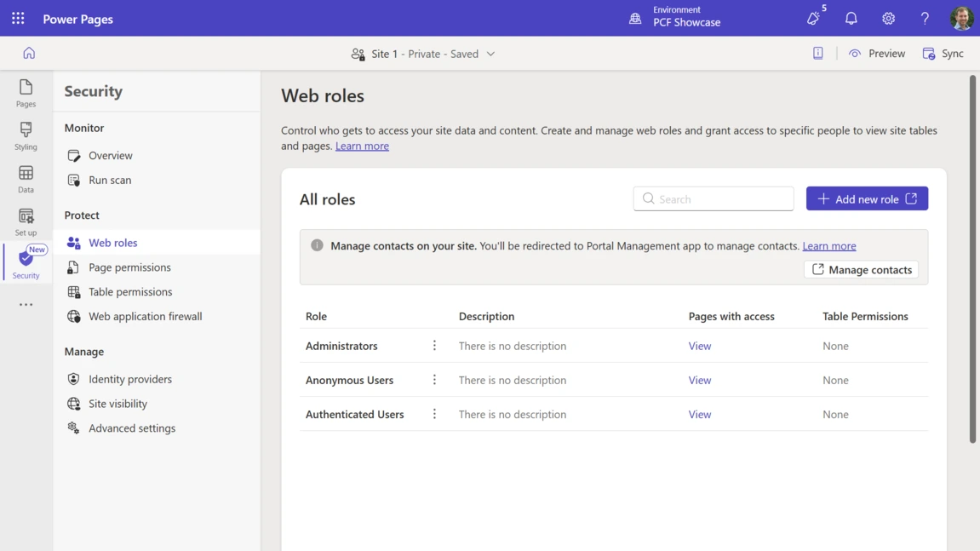View pages for Administrators role
The height and width of the screenshot is (551, 980).
tap(699, 346)
